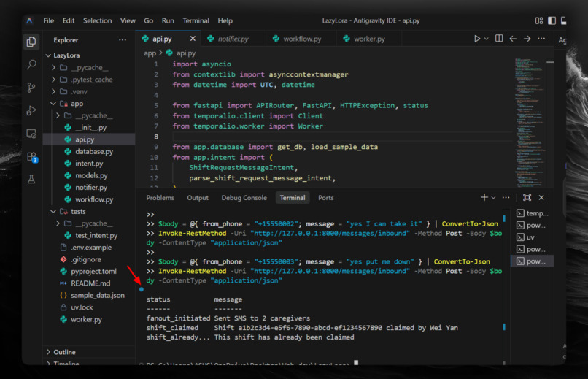The height and width of the screenshot is (379, 588).
Task: Click the editor minimap preview
Action: tap(530, 122)
